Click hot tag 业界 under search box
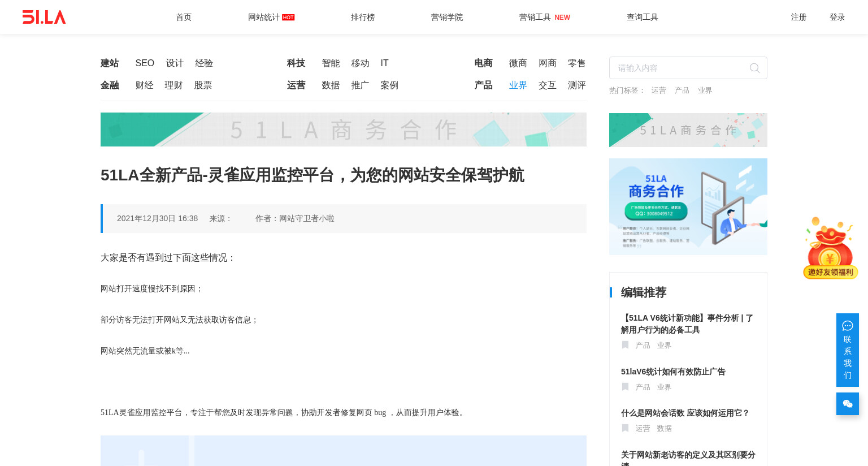This screenshot has height=466, width=868. click(x=705, y=90)
